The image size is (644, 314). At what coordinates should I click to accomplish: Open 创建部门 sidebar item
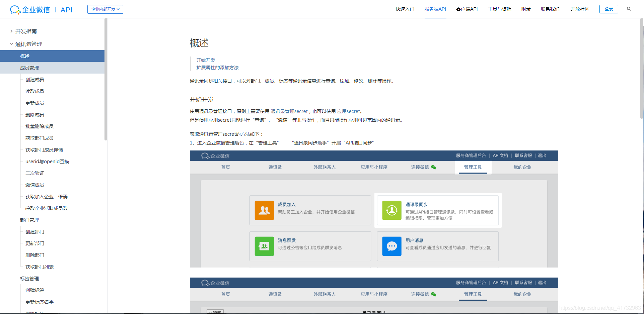tap(34, 232)
